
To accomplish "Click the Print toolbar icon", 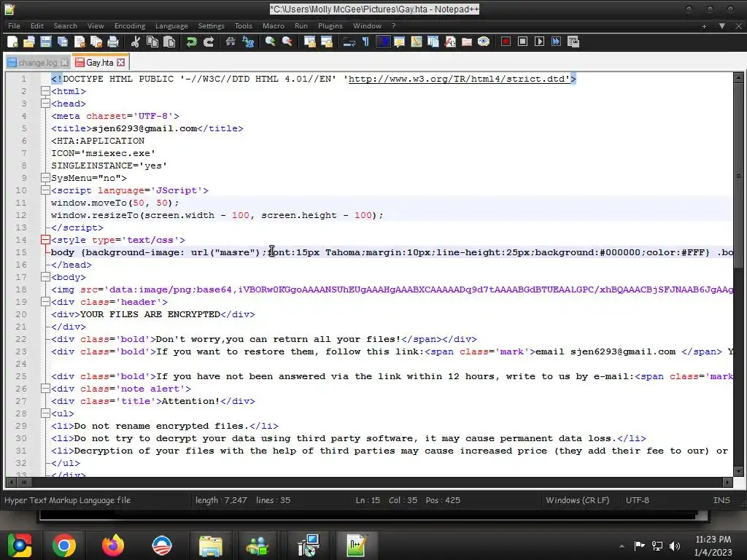I will click(x=113, y=42).
